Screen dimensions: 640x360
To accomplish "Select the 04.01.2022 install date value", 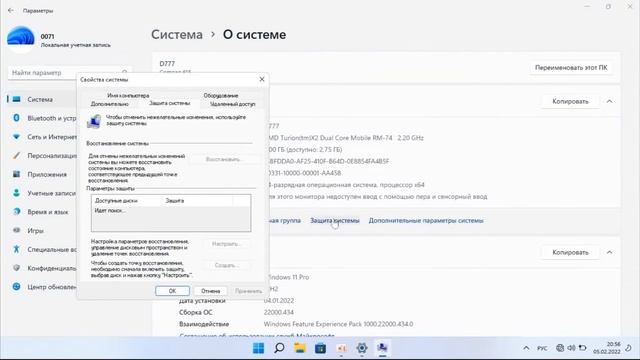I will 279,301.
